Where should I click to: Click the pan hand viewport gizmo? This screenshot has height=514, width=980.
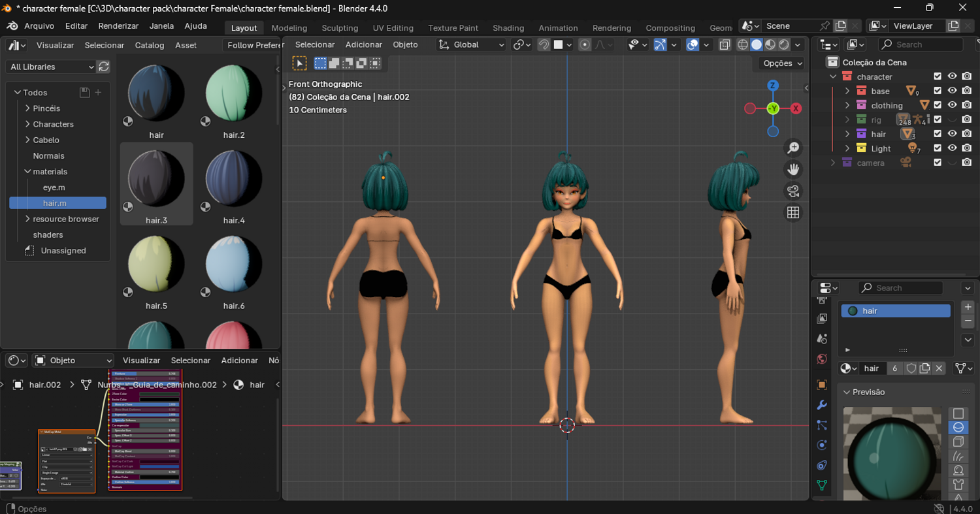[x=793, y=170]
